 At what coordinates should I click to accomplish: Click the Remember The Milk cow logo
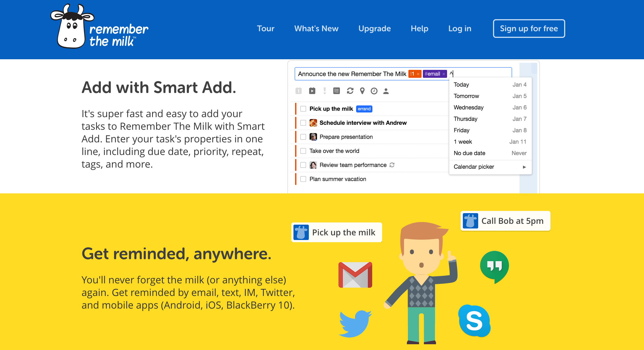pos(99,27)
